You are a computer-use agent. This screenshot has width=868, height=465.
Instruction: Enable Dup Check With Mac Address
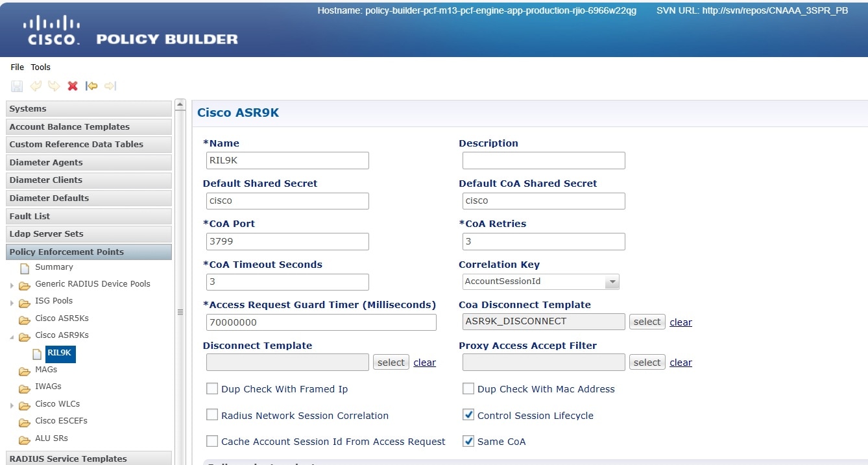coord(468,388)
